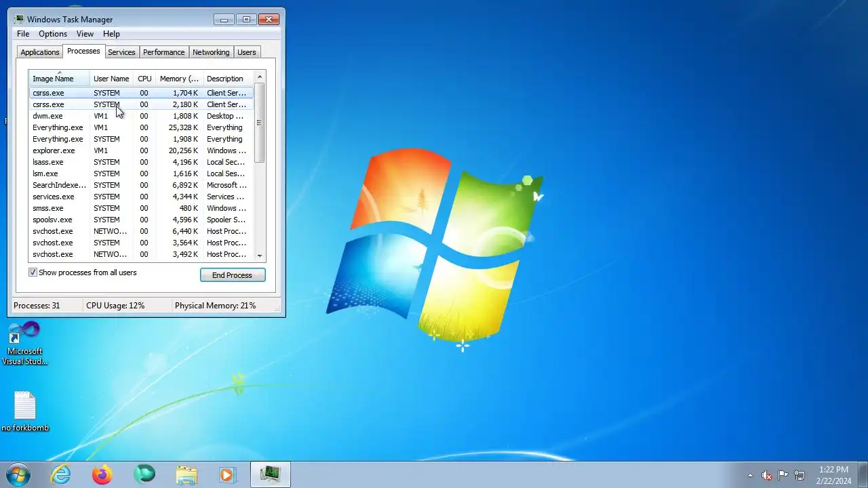Viewport: 868px width, 488px height.
Task: Click Physical Memory: 21% status entry
Action: (216, 306)
